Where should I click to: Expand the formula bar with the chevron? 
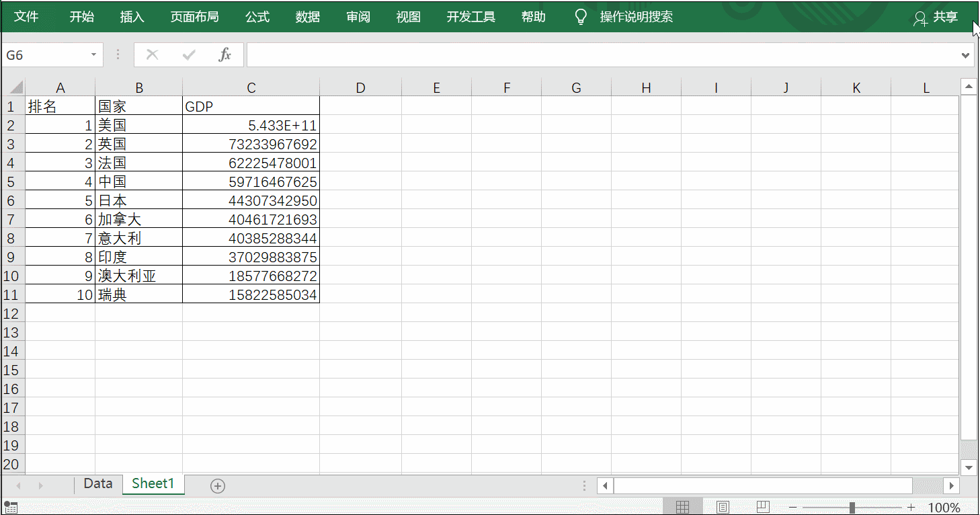[x=966, y=54]
